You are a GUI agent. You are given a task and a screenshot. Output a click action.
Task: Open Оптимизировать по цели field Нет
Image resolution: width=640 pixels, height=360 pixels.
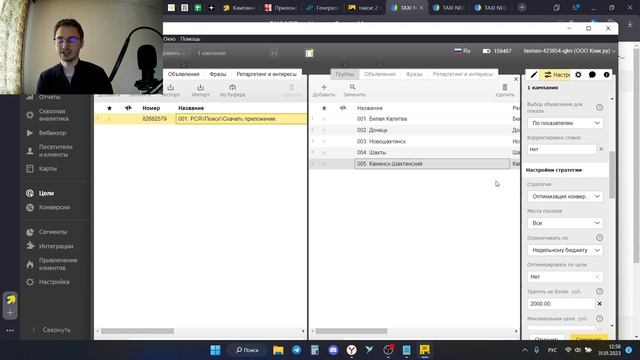click(565, 277)
